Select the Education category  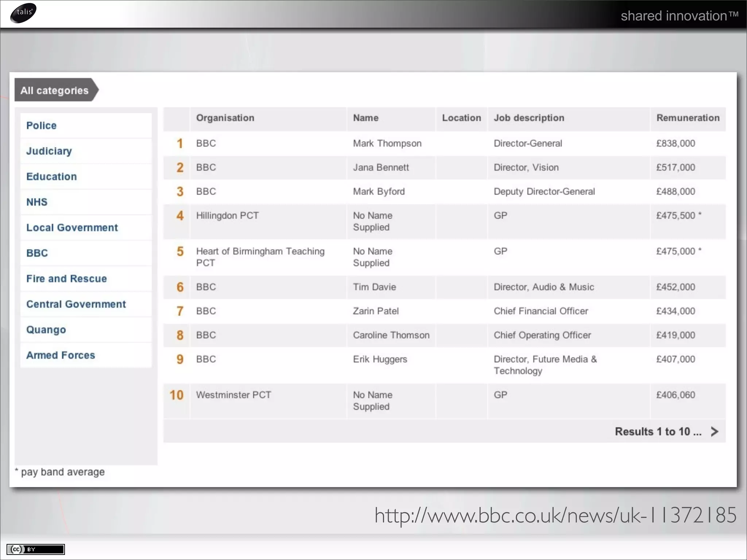[x=51, y=176]
